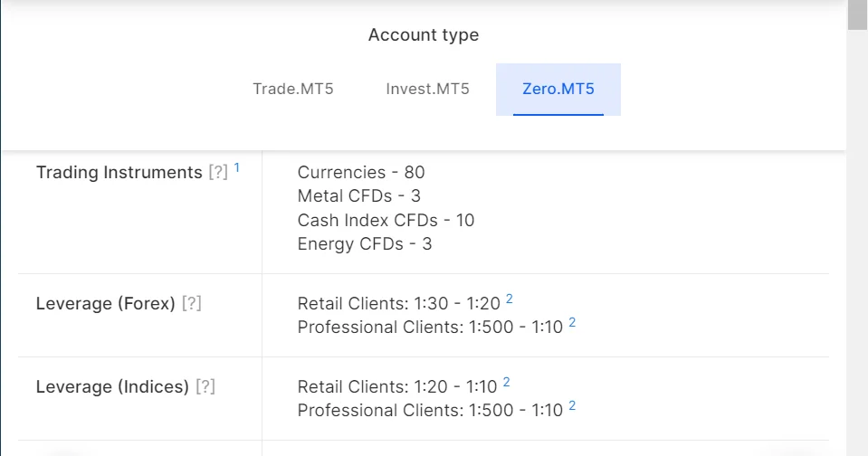Open footnote 1 beside Trading Instruments
Screen dimensions: 868x456
click(x=237, y=167)
